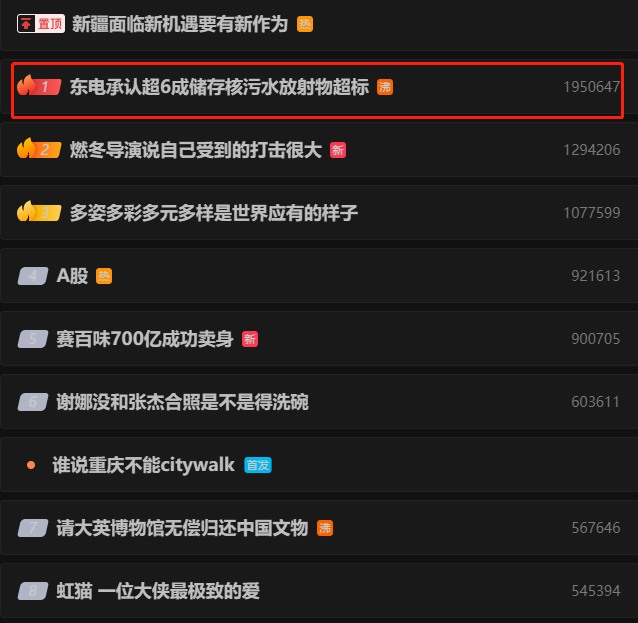Click the orange dot beside citywalk topic

pos(31,465)
